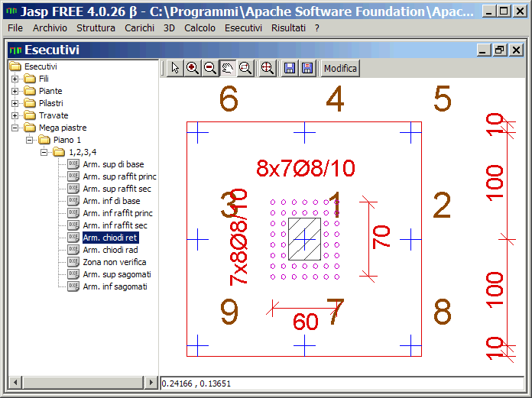This screenshot has height=398, width=532.
Task: Collapse the 1,2,3,4 folder
Action: pyautogui.click(x=44, y=152)
